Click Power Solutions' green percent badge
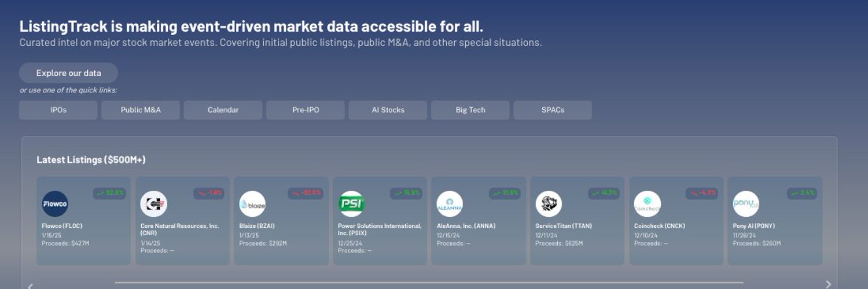The height and width of the screenshot is (289, 868). pyautogui.click(x=406, y=193)
